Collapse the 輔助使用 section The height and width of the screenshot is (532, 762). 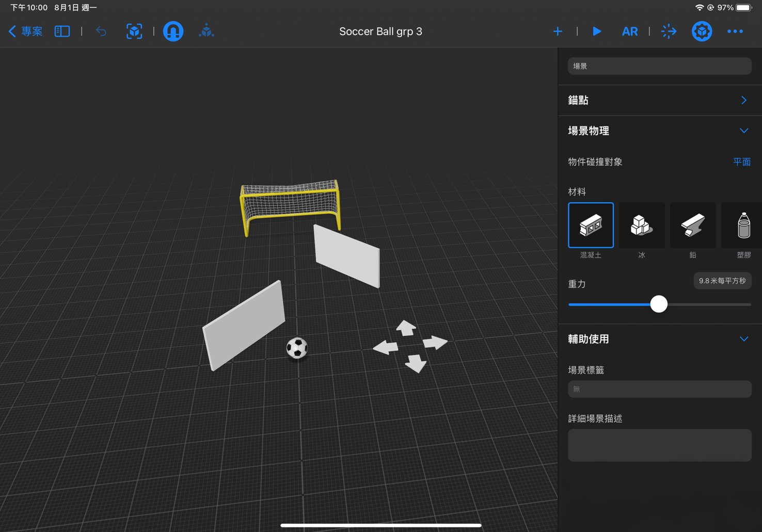coord(743,339)
